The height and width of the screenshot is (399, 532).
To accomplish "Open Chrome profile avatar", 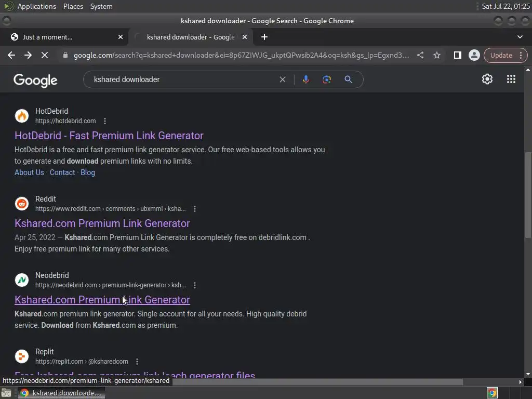I will point(474,55).
